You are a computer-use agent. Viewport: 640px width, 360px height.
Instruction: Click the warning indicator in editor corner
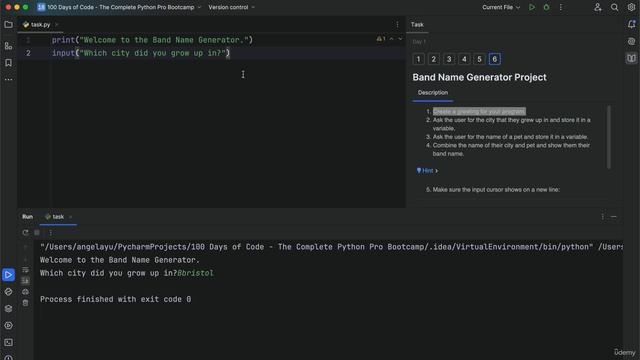point(381,39)
